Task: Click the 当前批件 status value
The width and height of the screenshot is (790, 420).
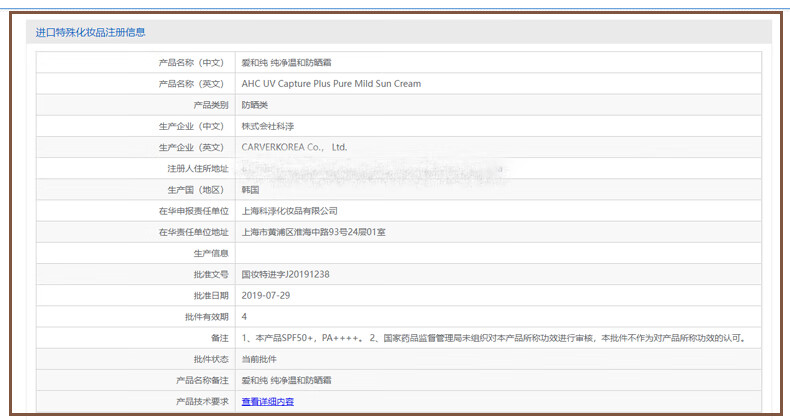Action: [x=258, y=359]
